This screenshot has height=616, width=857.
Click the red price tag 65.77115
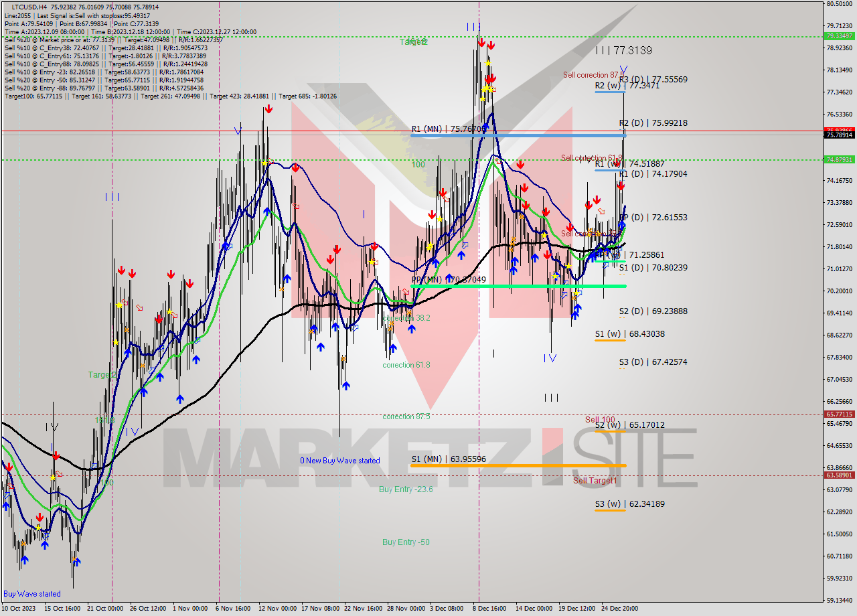pyautogui.click(x=839, y=414)
